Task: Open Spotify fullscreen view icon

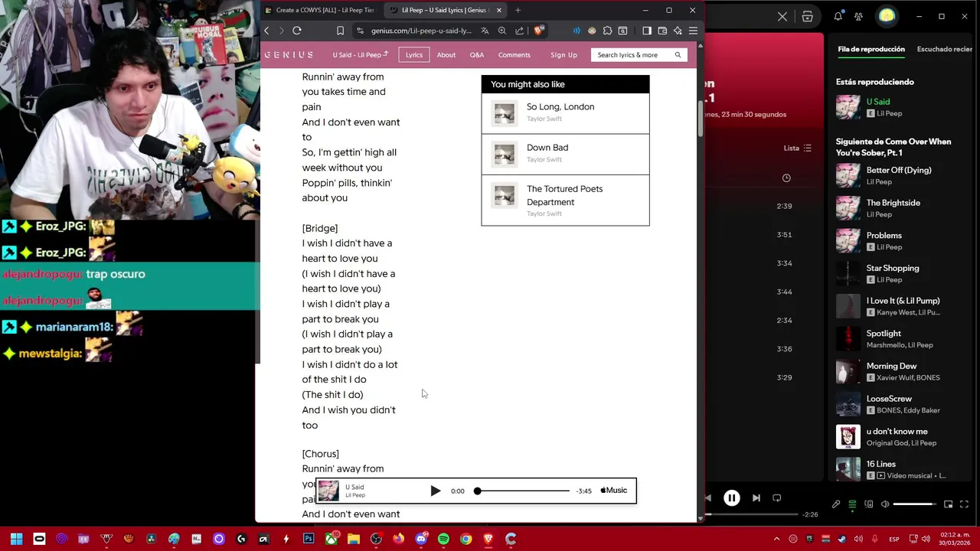Action: [964, 504]
